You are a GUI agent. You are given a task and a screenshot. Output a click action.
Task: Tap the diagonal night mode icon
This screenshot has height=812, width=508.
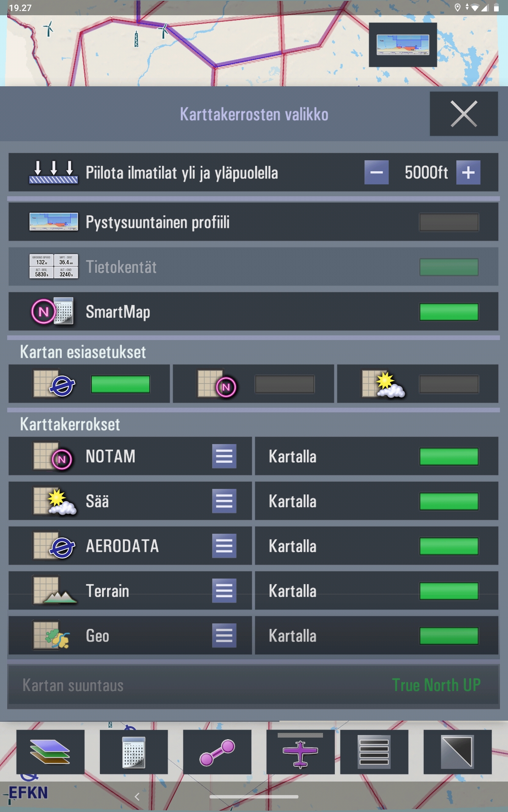point(458,752)
